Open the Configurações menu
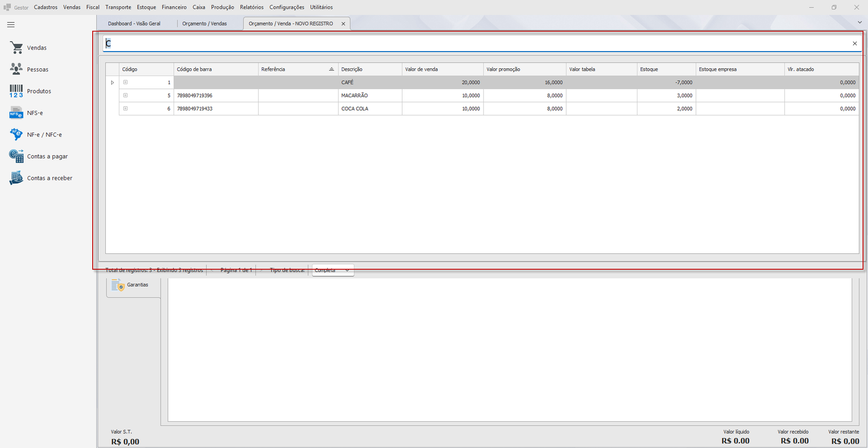868x448 pixels. pyautogui.click(x=287, y=7)
